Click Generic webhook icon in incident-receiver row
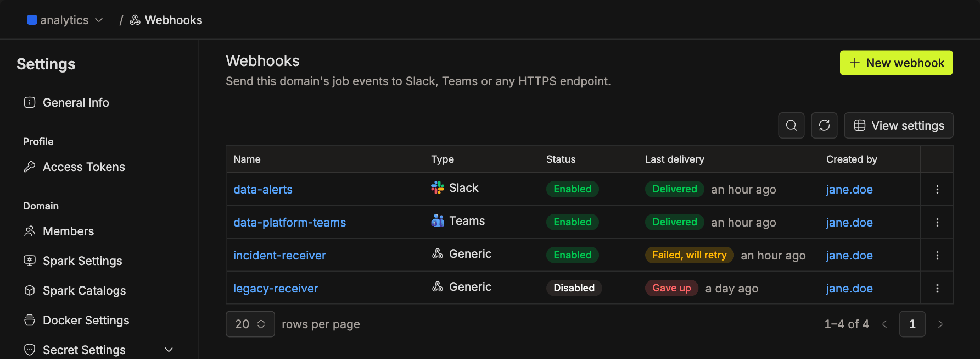The height and width of the screenshot is (359, 980). coord(438,254)
